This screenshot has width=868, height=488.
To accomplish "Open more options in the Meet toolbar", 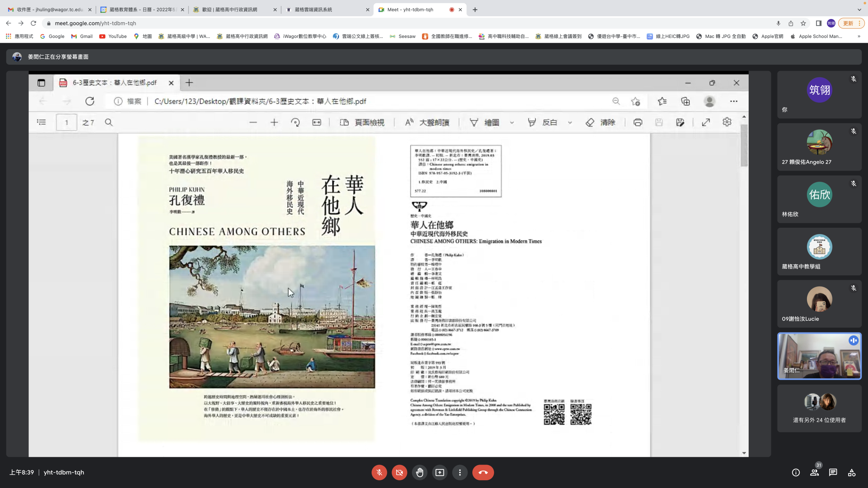I will pos(460,472).
